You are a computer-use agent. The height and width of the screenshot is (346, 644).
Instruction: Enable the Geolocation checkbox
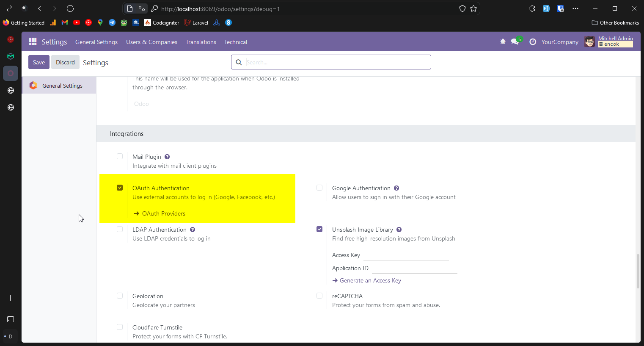tap(120, 296)
